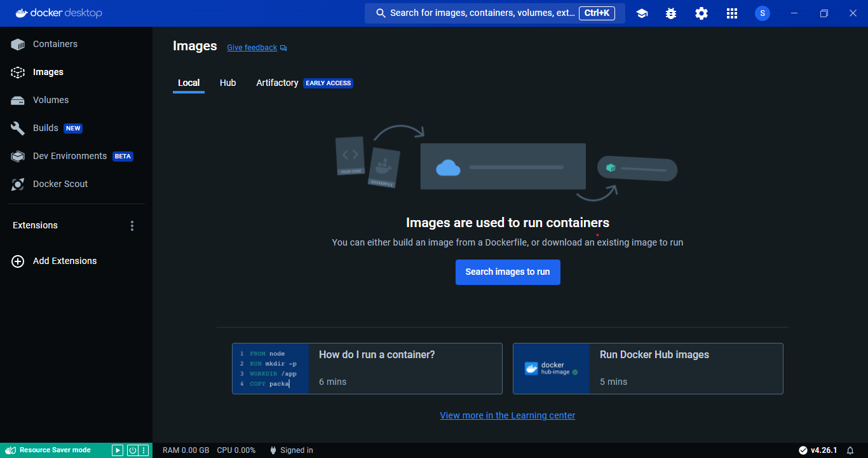Click the Images page heading
The image size is (868, 458).
195,46
